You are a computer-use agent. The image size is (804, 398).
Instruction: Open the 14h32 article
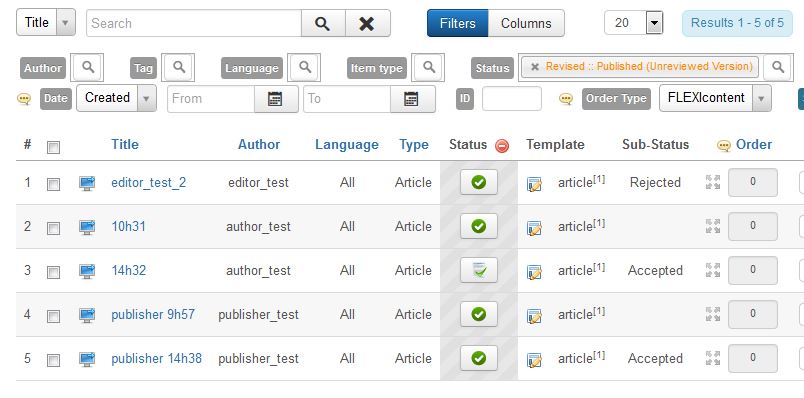(128, 270)
